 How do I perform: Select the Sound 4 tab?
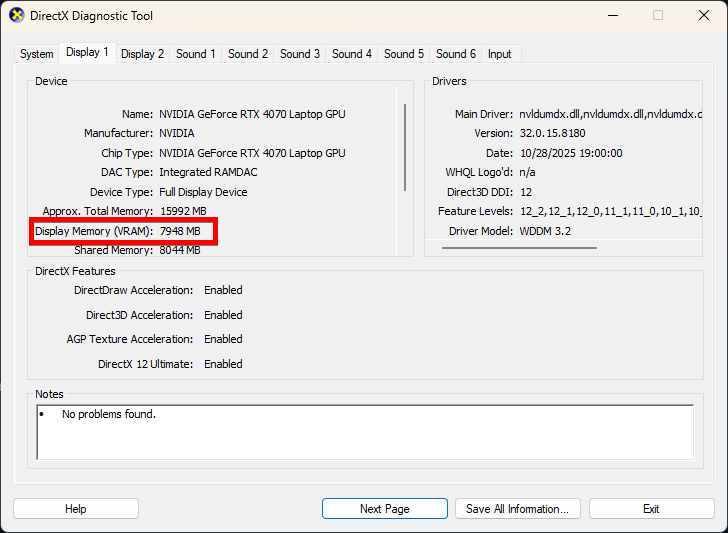351,54
